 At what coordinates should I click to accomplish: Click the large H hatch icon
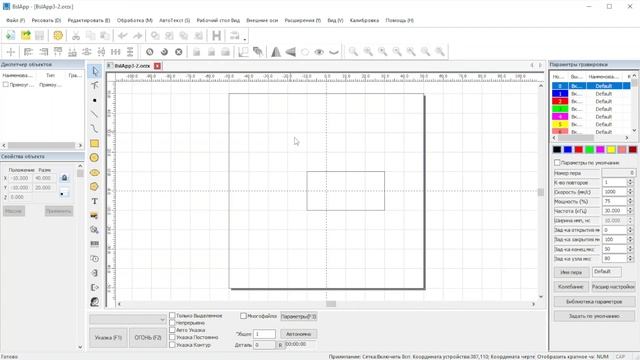click(216, 36)
